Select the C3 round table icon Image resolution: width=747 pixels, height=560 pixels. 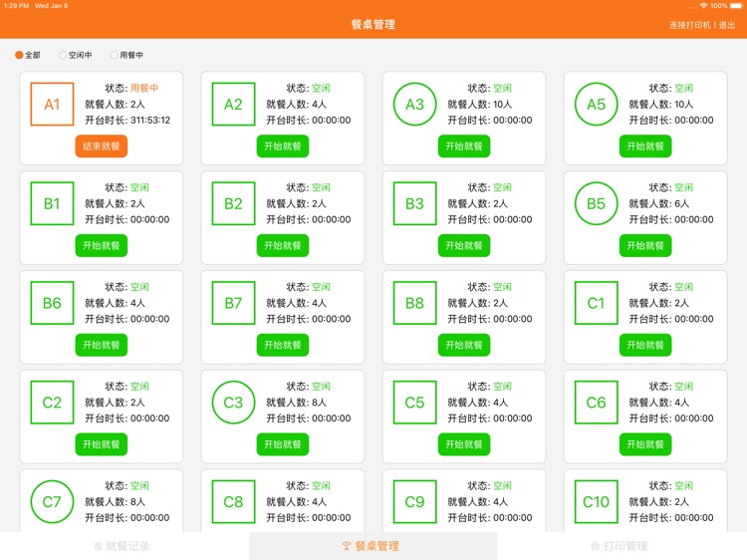pyautogui.click(x=233, y=403)
